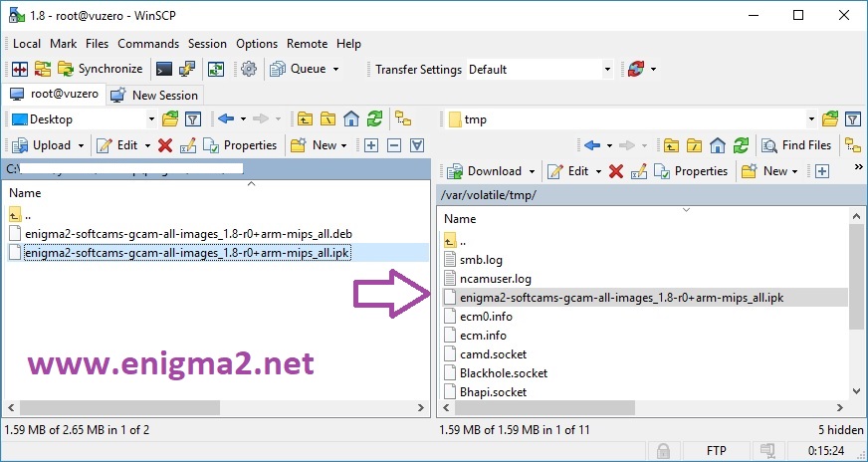Open the Help menu
868x462 pixels.
(x=348, y=44)
